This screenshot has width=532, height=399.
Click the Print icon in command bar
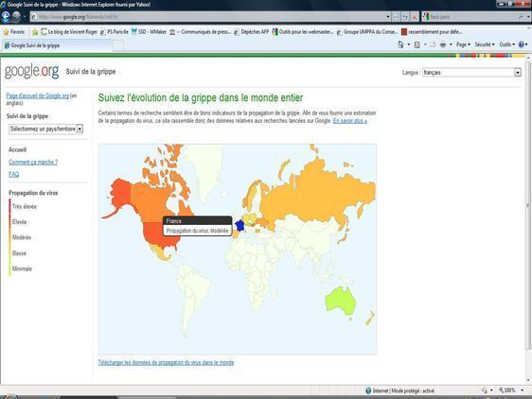click(x=443, y=44)
